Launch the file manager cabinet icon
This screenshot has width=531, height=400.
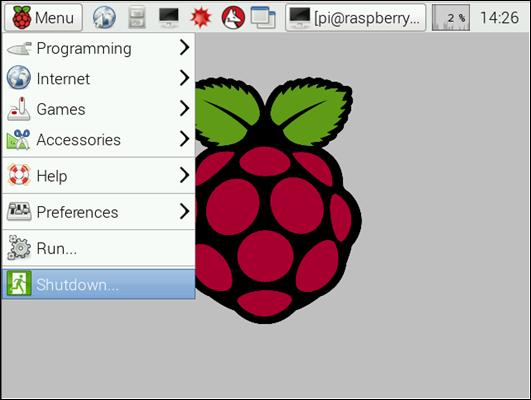[137, 17]
